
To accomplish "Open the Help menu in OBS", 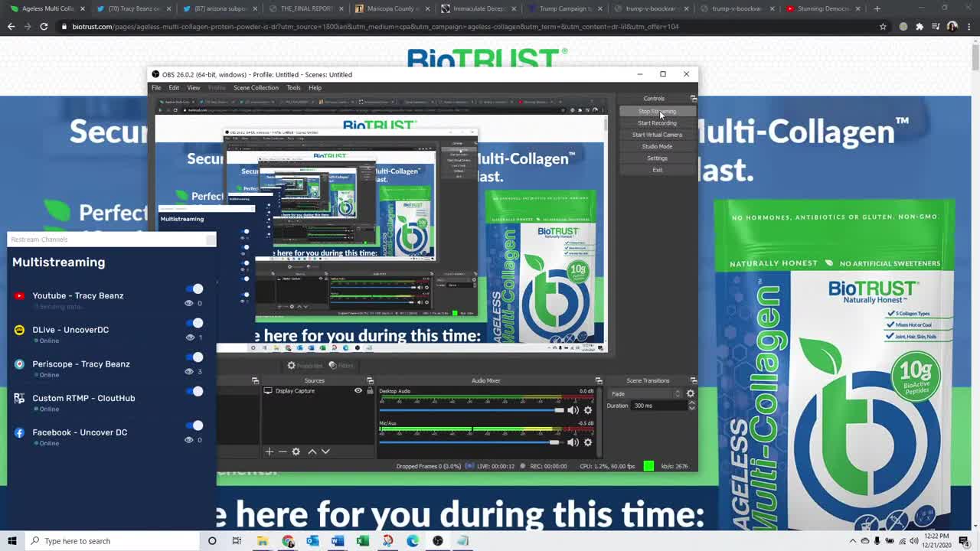I will pyautogui.click(x=315, y=87).
